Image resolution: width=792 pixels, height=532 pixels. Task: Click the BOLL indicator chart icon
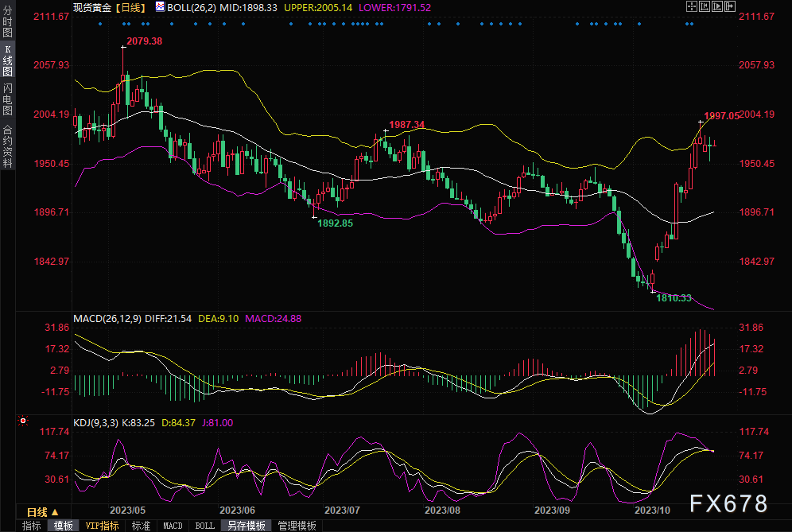click(161, 6)
